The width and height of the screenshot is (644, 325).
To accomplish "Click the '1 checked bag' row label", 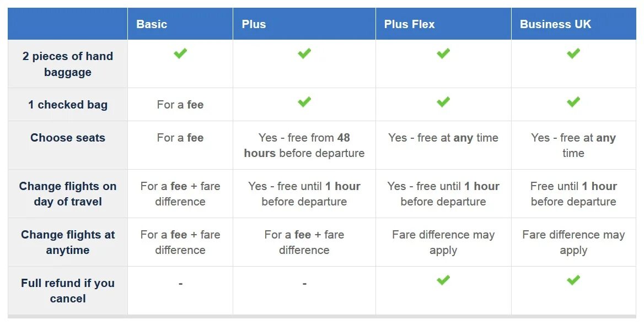I will click(68, 105).
